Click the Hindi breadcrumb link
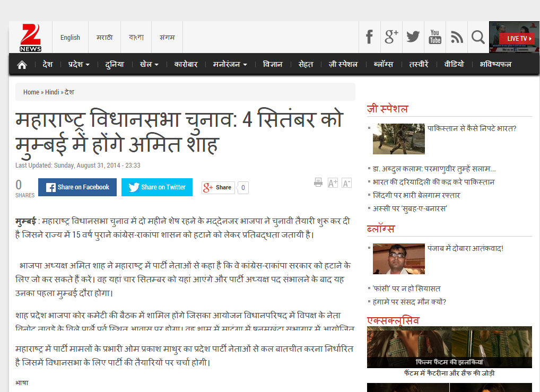This screenshot has width=540, height=392. (52, 92)
